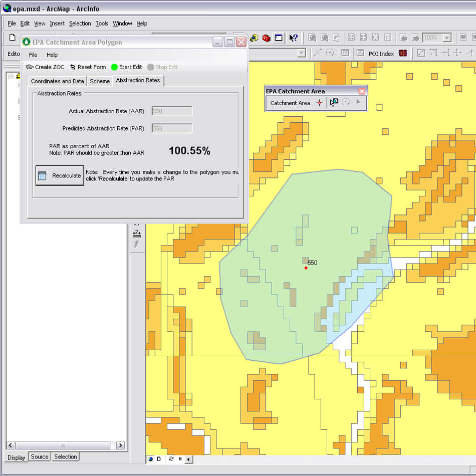This screenshot has height=476, width=476.
Task: Click the measure tool in the vertical toolbar
Action: [x=136, y=233]
